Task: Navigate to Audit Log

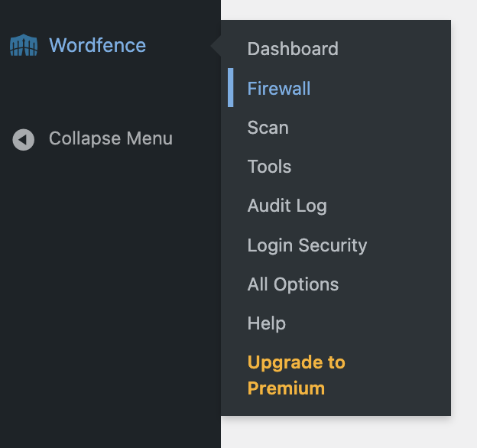Action: 287,206
